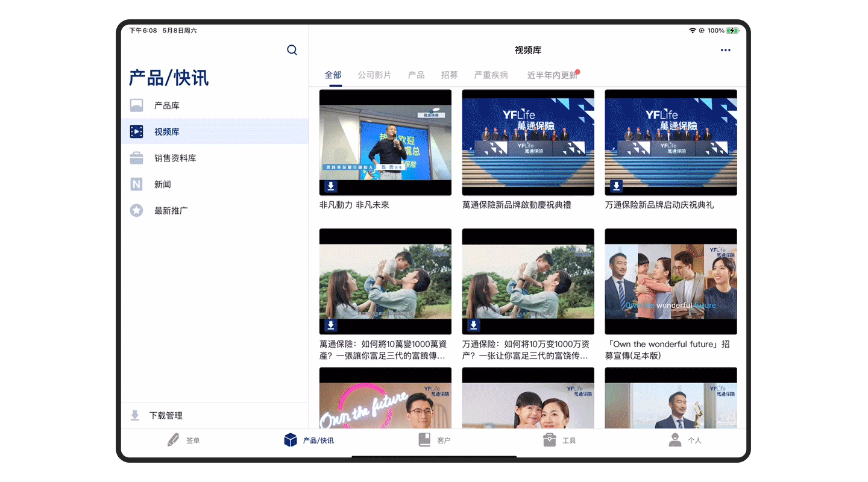Play the 如何将10万变1000万资产 thumbnail
Image resolution: width=868 pixels, height=482 pixels.
(x=528, y=281)
